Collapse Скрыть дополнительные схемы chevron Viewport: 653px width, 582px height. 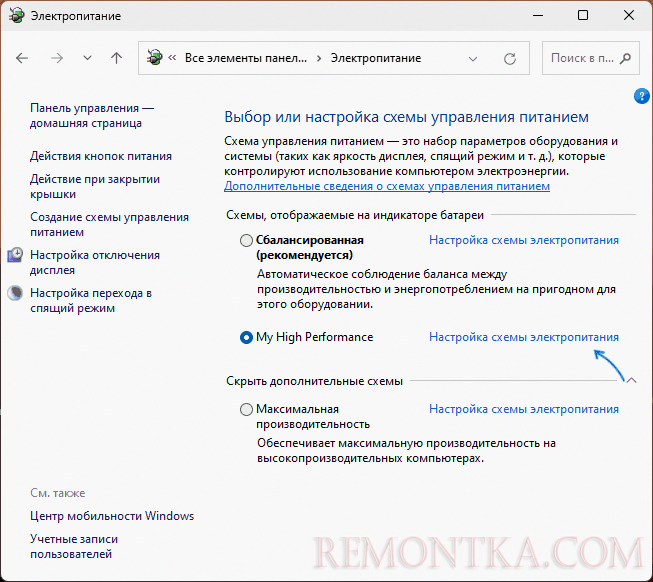(631, 380)
